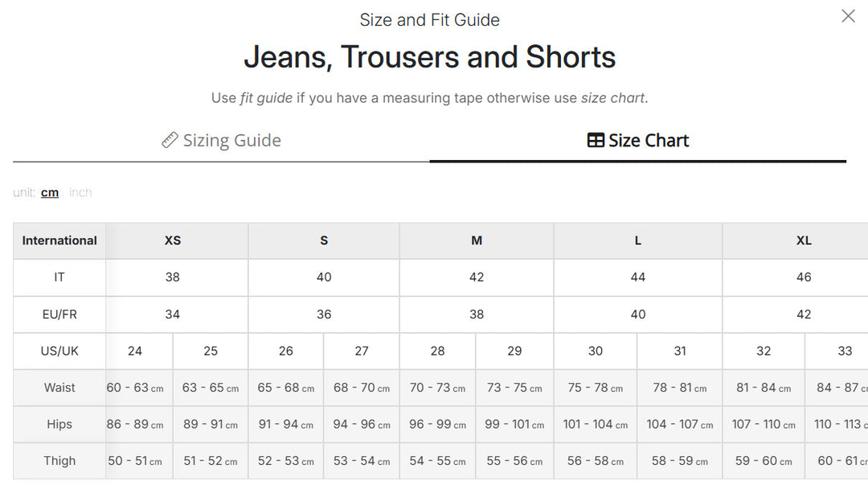Select the cm unit option

[50, 192]
